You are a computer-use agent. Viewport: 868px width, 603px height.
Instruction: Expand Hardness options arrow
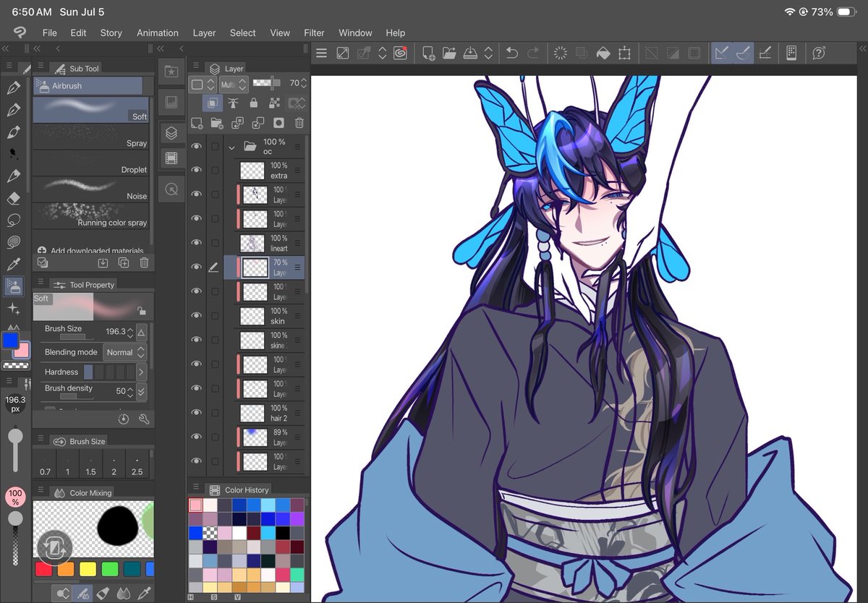pos(141,372)
